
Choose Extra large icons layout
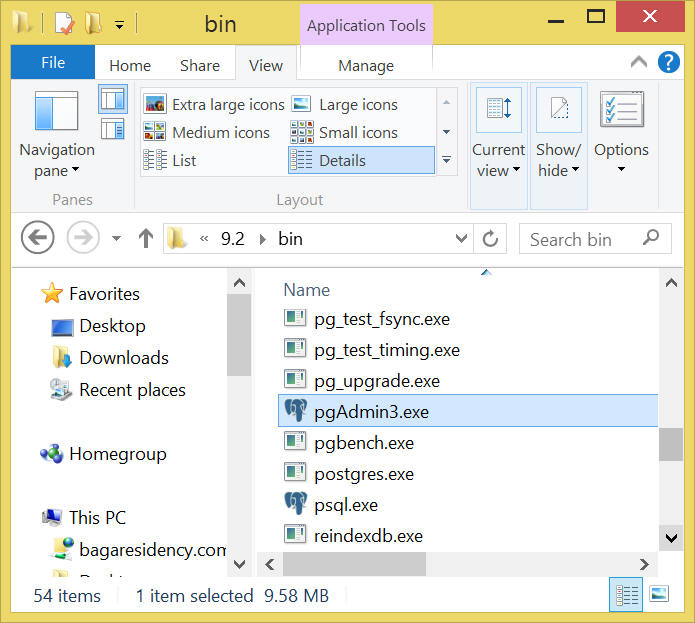pyautogui.click(x=215, y=105)
